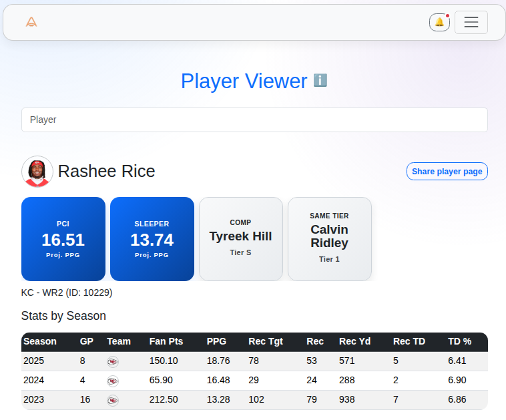
Task: Click PPG value 16.48
Action: pyautogui.click(x=218, y=380)
